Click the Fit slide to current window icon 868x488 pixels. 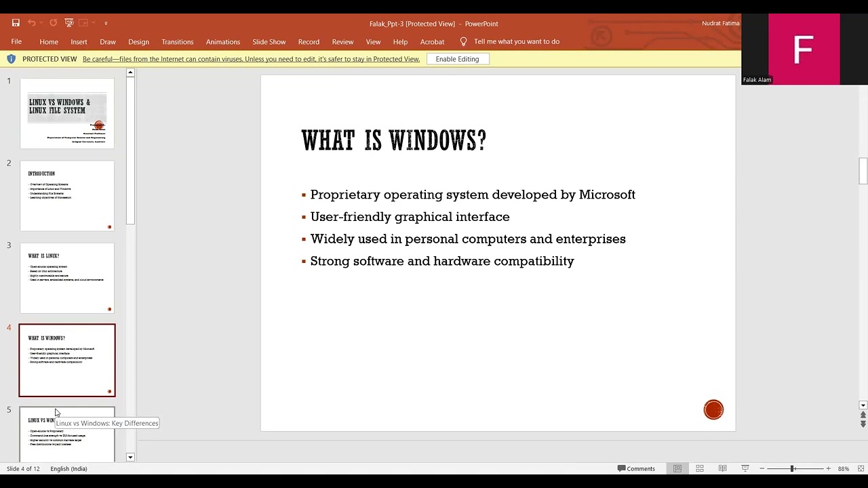861,468
